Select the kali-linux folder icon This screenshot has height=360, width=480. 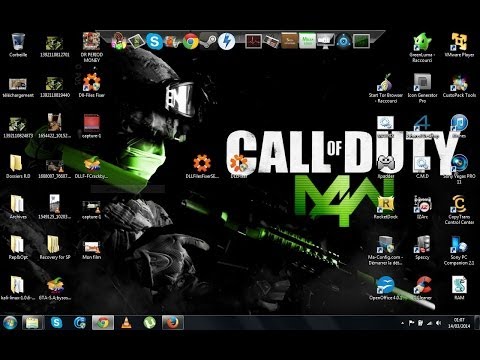pos(18,288)
